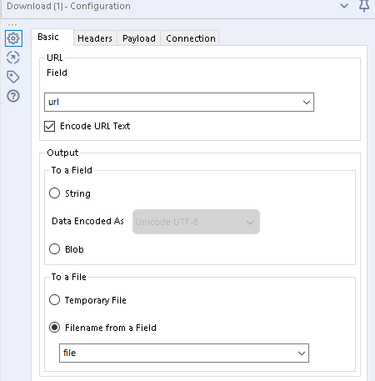Open the three-dots sidebar handle
The width and height of the screenshot is (375, 381).
point(12,25)
